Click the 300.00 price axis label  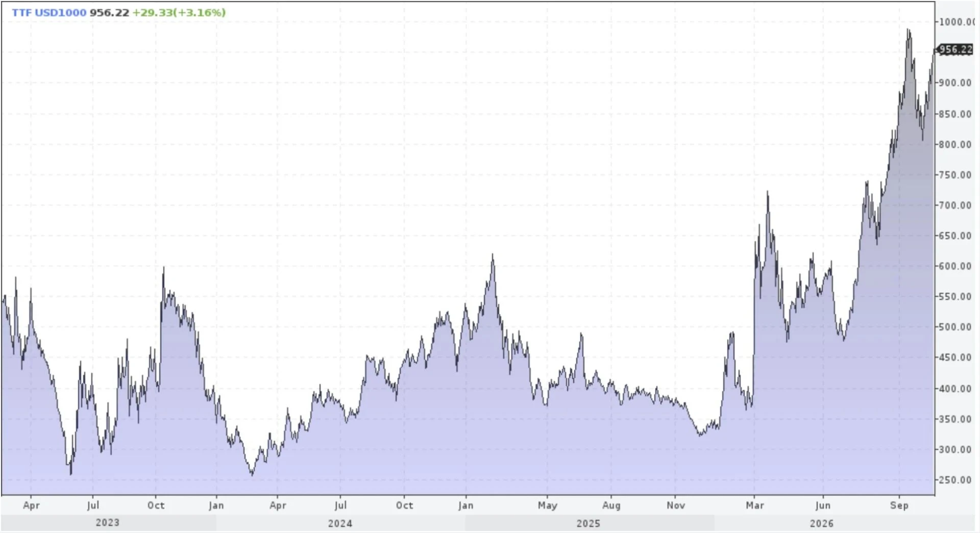955,449
